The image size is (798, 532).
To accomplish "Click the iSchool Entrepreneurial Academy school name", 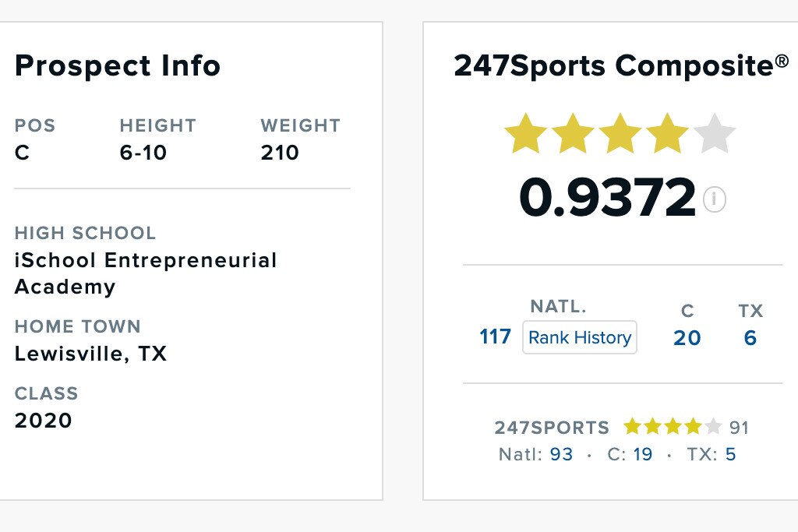I will coord(146,273).
